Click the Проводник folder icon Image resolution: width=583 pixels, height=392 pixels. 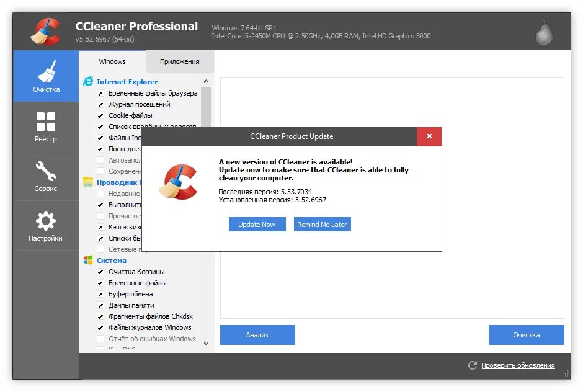coord(88,182)
